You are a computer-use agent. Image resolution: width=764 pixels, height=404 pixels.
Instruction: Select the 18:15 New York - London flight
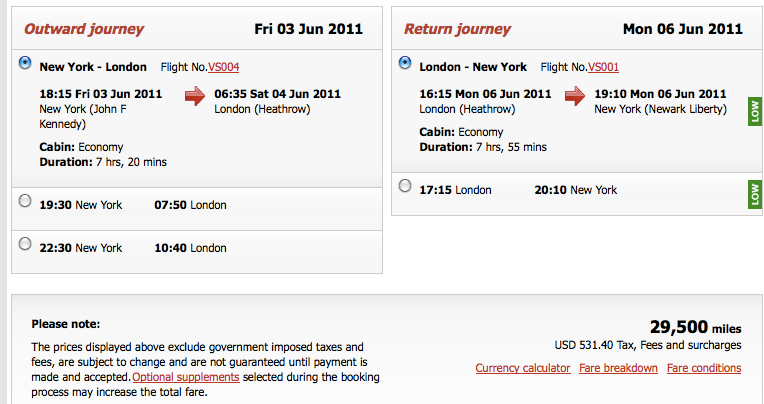25,63
